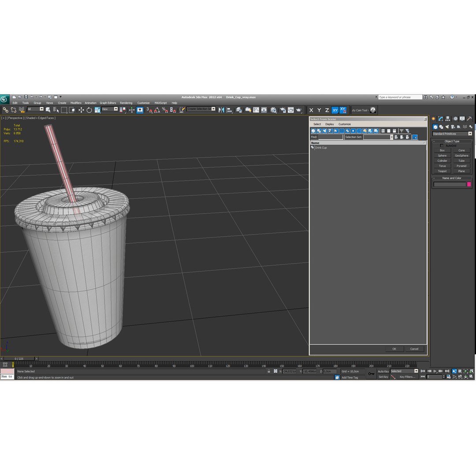Click the Render Production teapot icon
The image size is (476, 476).
[x=299, y=110]
